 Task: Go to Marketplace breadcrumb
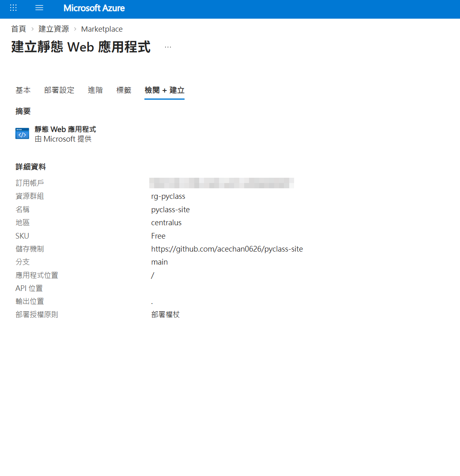[102, 29]
